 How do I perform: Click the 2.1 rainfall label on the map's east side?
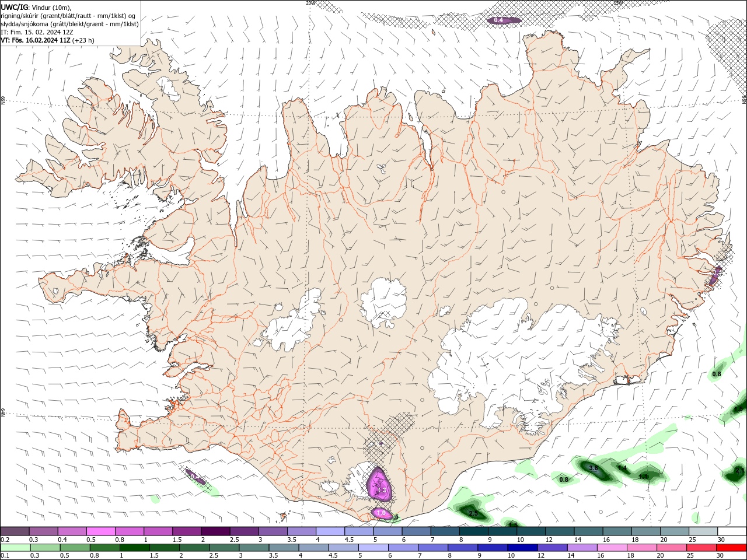pyautogui.click(x=740, y=470)
